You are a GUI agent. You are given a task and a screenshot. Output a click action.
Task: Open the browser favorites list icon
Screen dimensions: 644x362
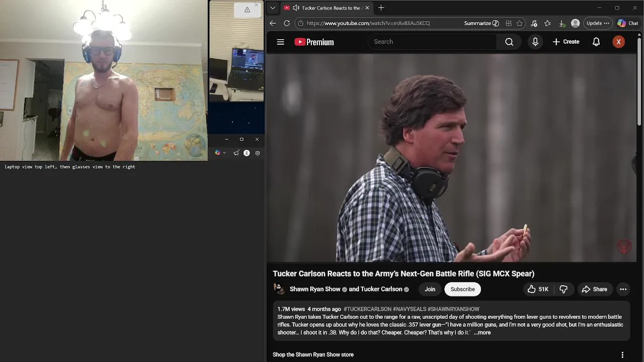547,23
